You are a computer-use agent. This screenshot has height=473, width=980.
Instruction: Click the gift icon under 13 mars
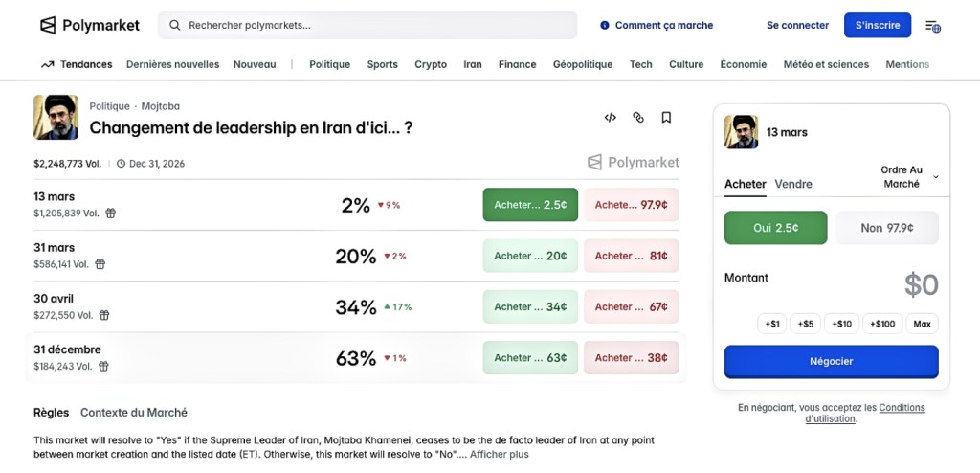tap(110, 214)
